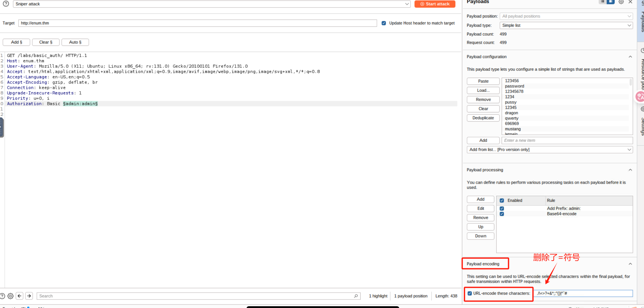Click the help icon beside Sniper attack

6,4
